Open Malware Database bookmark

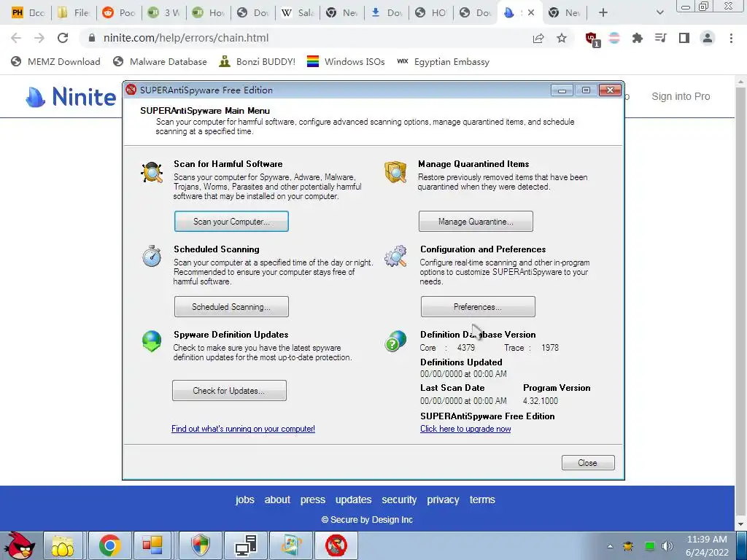tap(160, 61)
